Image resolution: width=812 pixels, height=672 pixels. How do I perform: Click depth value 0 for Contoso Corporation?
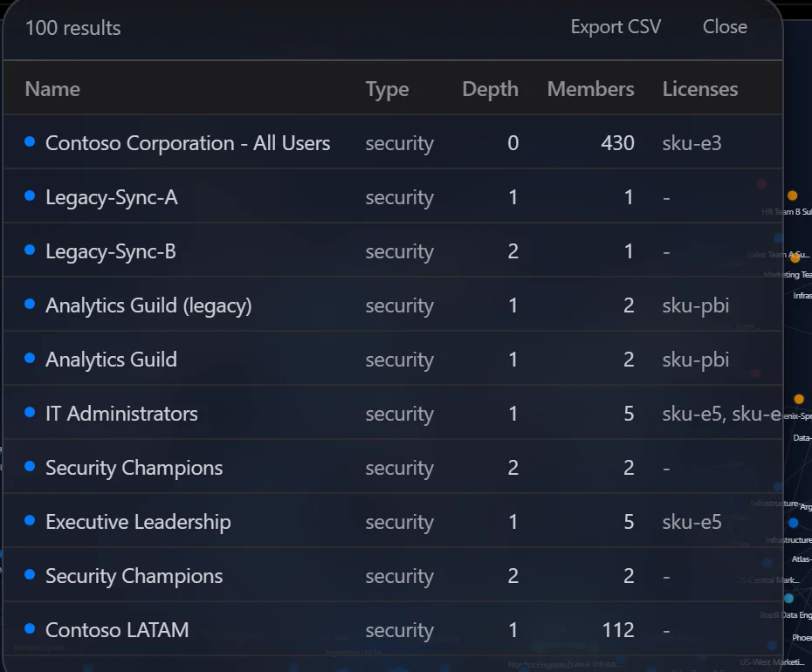[x=513, y=143]
